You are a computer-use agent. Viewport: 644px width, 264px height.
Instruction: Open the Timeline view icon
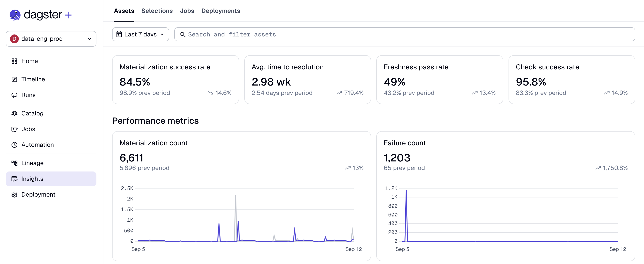coord(14,79)
